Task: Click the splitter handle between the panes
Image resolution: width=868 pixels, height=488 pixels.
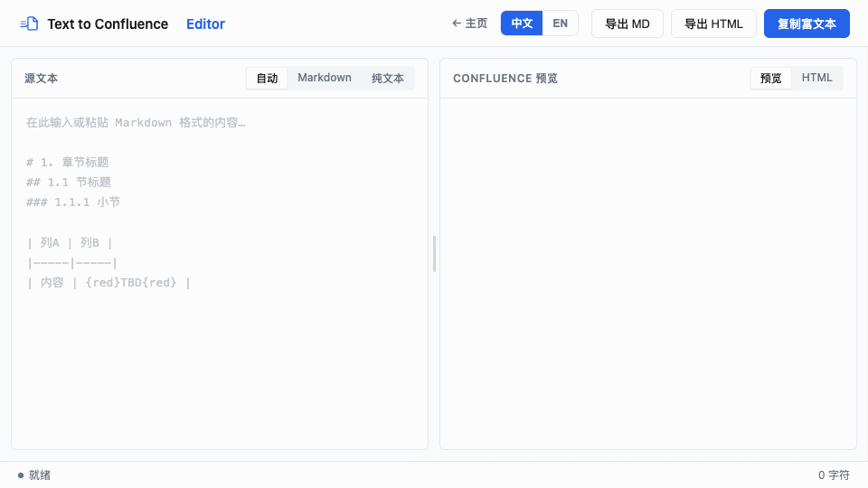Action: click(x=434, y=254)
